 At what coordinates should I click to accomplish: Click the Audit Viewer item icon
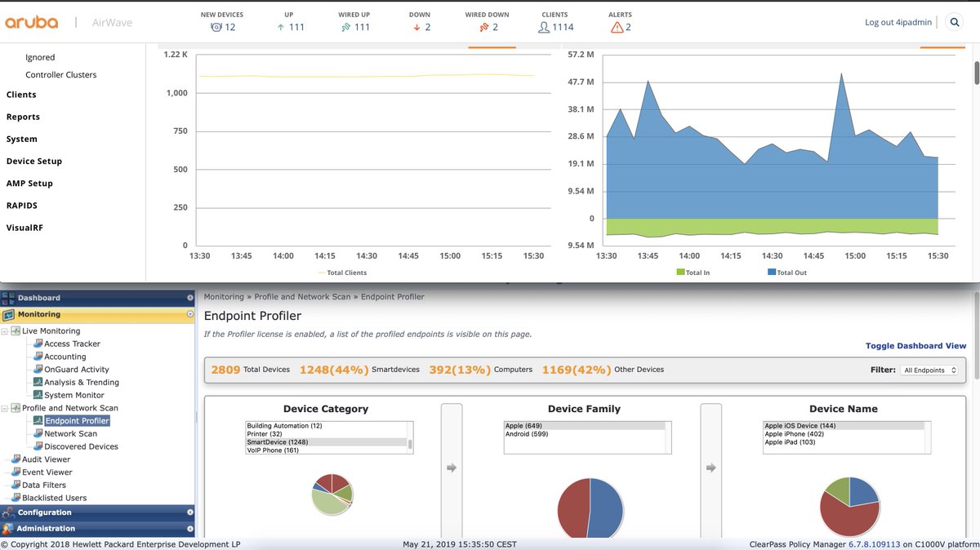[x=16, y=459]
